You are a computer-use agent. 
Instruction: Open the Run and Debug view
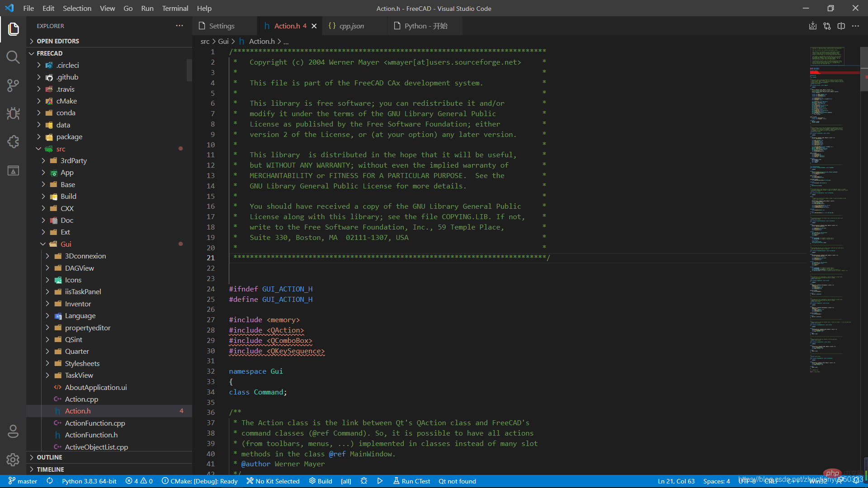click(x=13, y=113)
